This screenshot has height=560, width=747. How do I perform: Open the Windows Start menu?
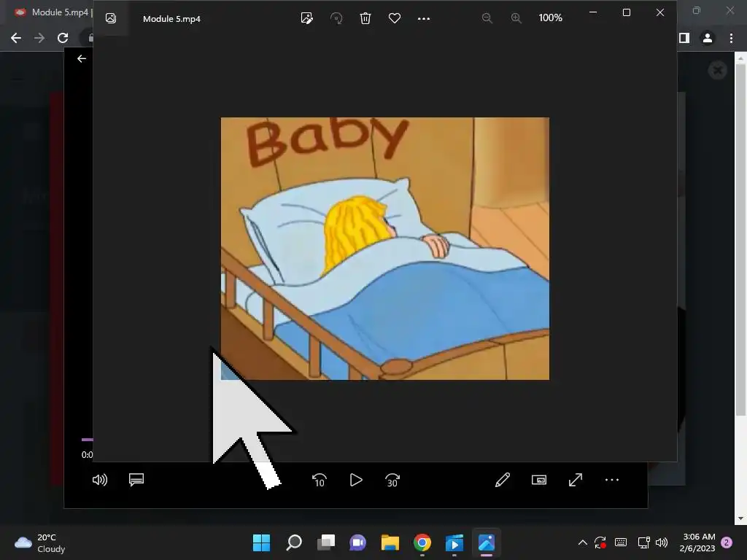pyautogui.click(x=261, y=542)
